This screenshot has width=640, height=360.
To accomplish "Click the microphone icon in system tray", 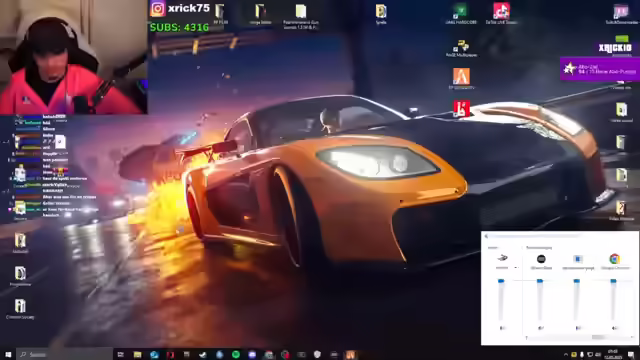I will point(582,355).
